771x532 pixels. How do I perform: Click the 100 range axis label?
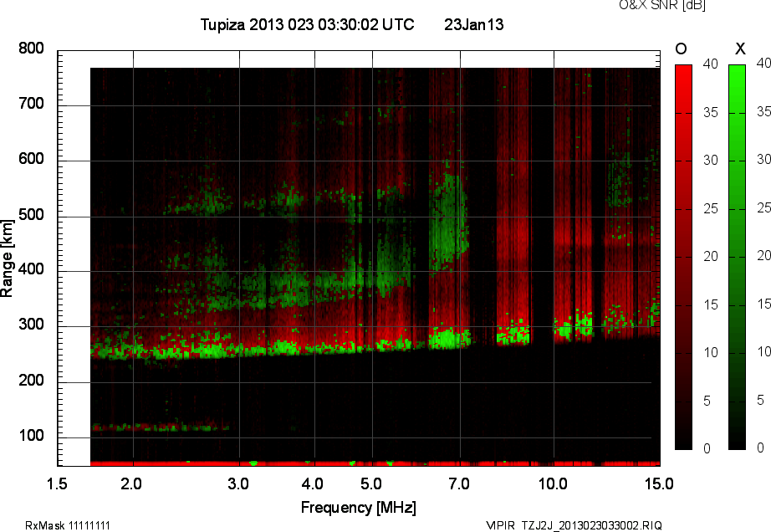coord(31,436)
